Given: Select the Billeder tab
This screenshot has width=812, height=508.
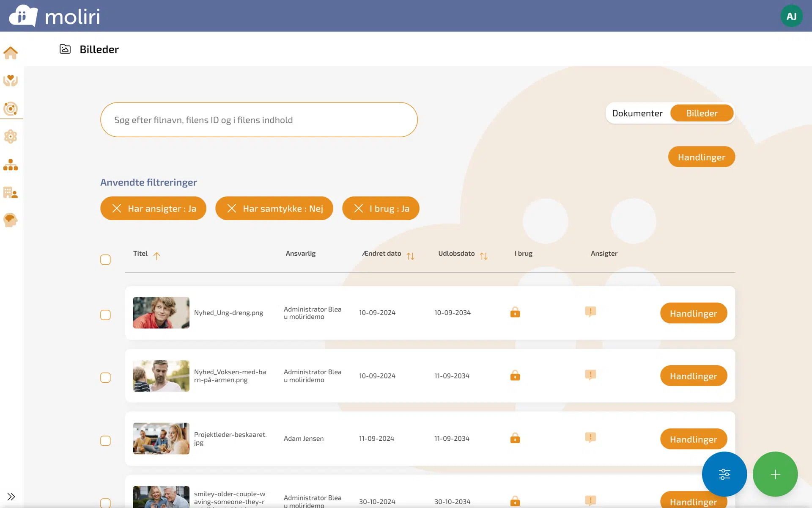Looking at the screenshot, I should 702,113.
